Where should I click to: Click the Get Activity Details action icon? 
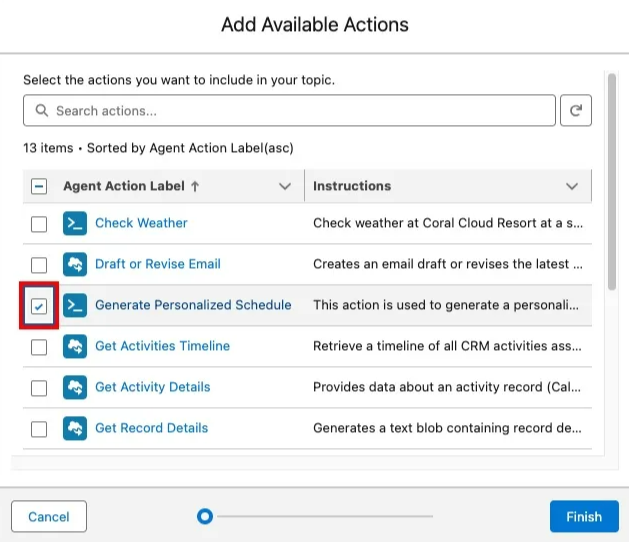75,387
